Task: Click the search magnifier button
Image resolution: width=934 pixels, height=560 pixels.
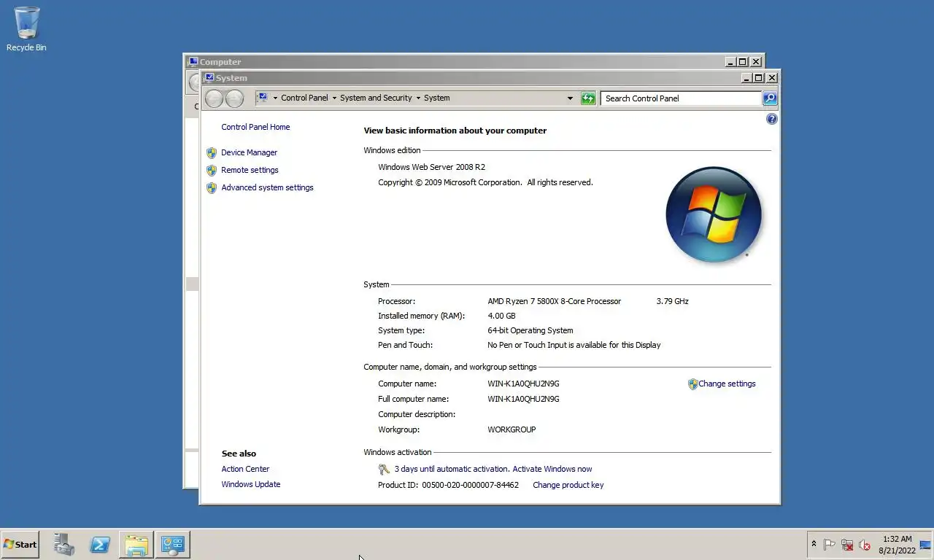Action: [x=770, y=98]
